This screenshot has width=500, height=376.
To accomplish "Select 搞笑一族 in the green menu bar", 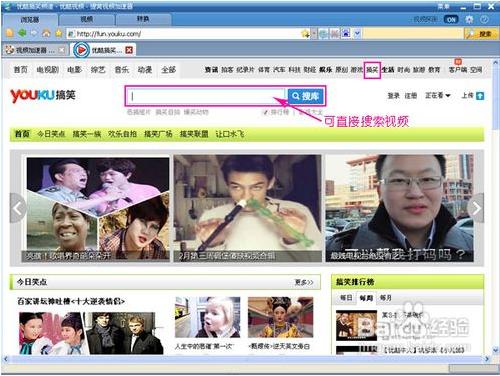I will 87,134.
